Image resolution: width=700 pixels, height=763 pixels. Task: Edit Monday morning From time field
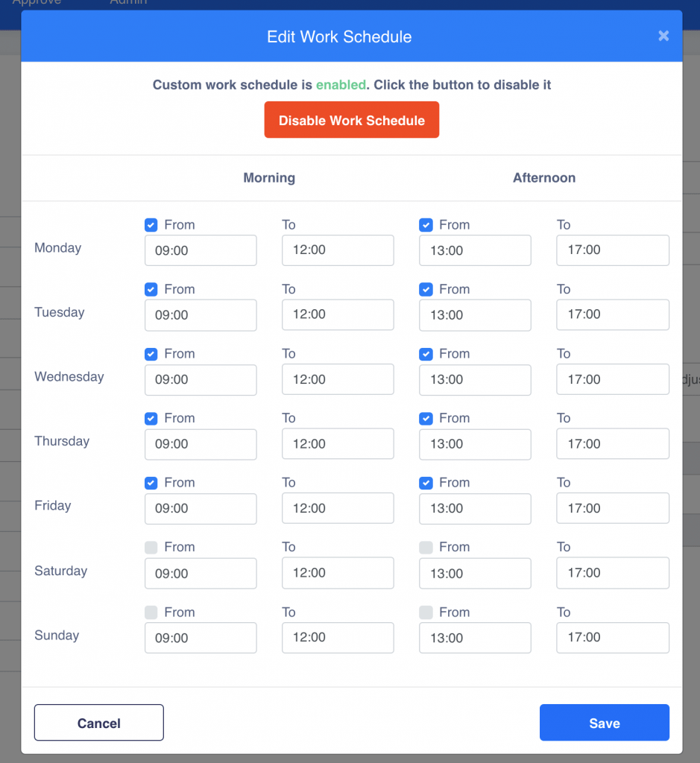[201, 250]
